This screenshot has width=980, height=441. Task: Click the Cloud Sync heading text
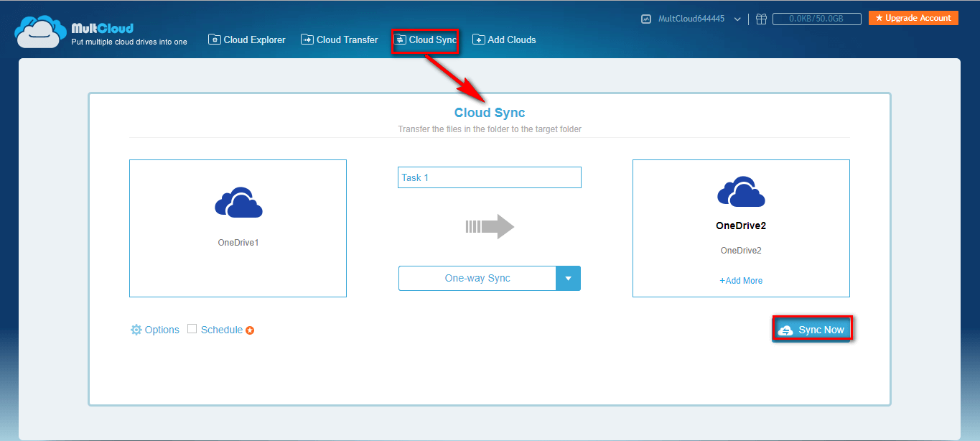pyautogui.click(x=490, y=113)
